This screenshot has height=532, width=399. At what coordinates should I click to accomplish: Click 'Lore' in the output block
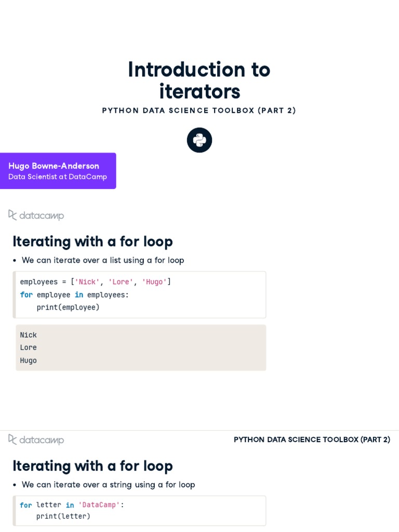pyautogui.click(x=29, y=348)
